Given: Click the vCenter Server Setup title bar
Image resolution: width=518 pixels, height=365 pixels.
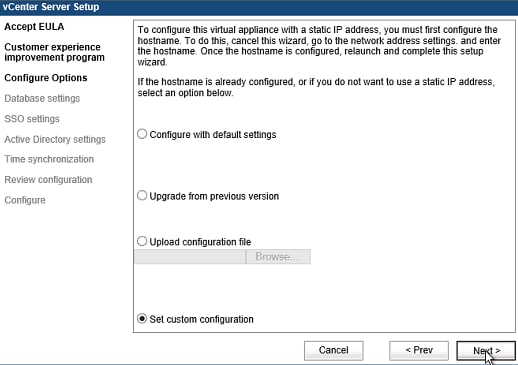Looking at the screenshot, I should pos(259,7).
